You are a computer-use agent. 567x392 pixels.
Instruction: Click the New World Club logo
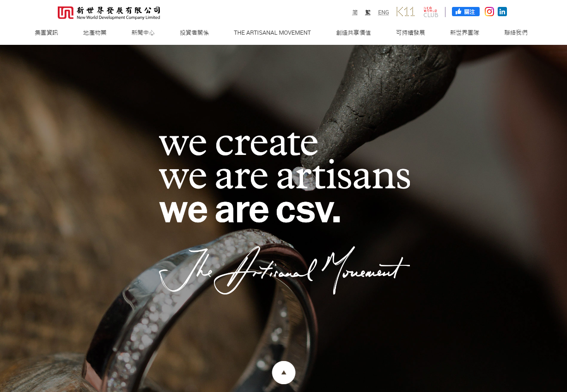point(431,12)
